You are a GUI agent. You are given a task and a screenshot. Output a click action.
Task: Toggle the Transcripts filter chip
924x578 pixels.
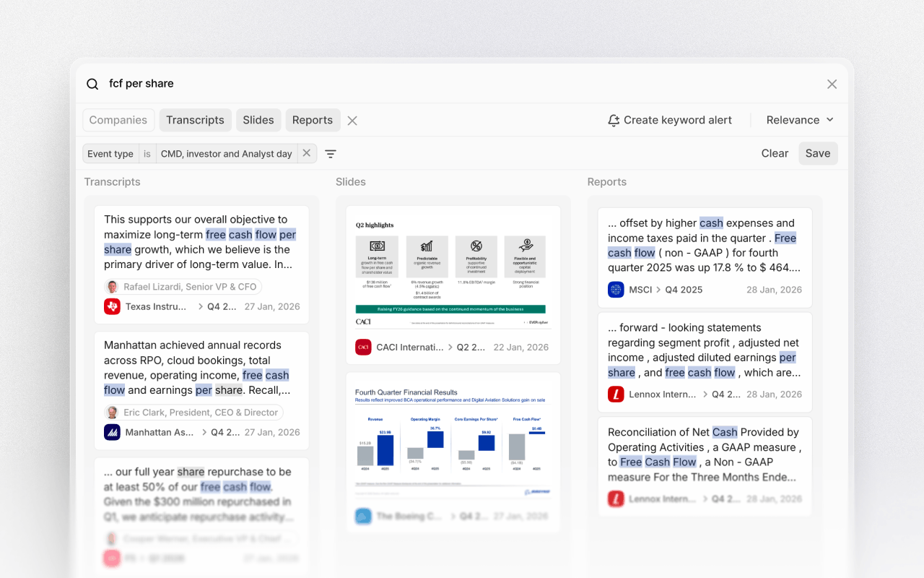(x=195, y=120)
